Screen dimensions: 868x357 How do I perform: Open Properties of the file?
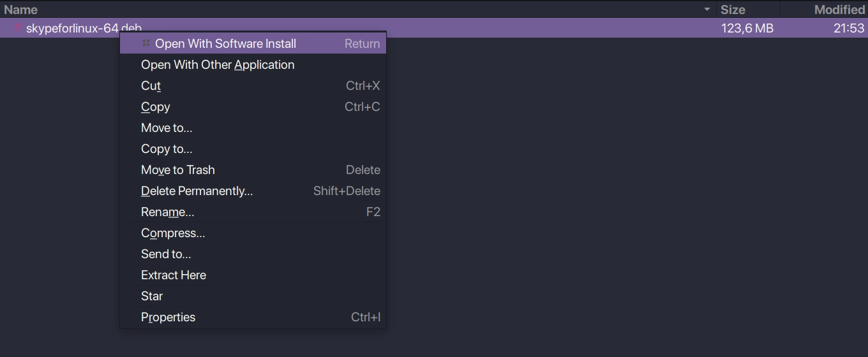253,317
